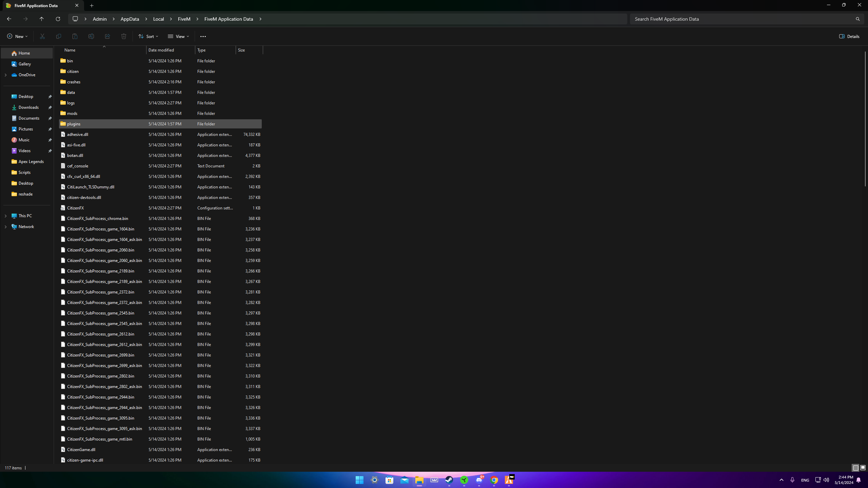Screen dimensions: 868x488
Task: Open the See more ellipsis menu
Action: 203,36
